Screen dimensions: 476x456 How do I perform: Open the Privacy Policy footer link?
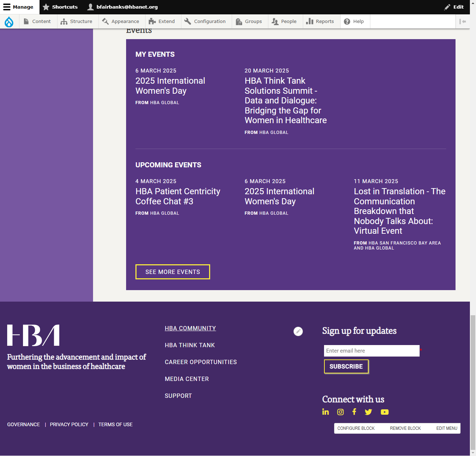coord(69,424)
